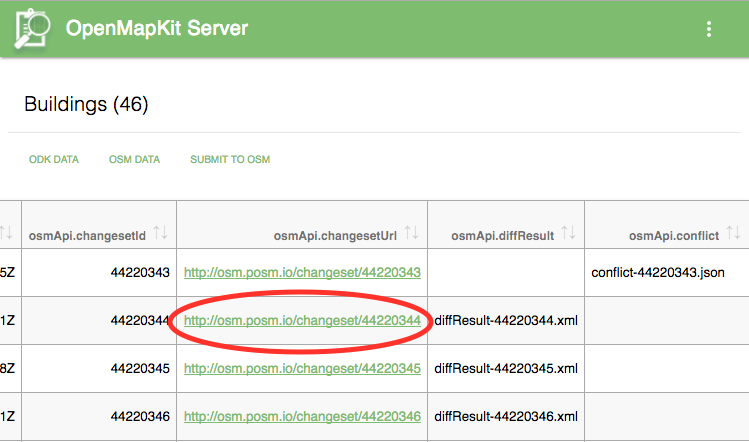Click diffResult-44220344.xml cell
Image resolution: width=749 pixels, height=442 pixels.
[506, 321]
